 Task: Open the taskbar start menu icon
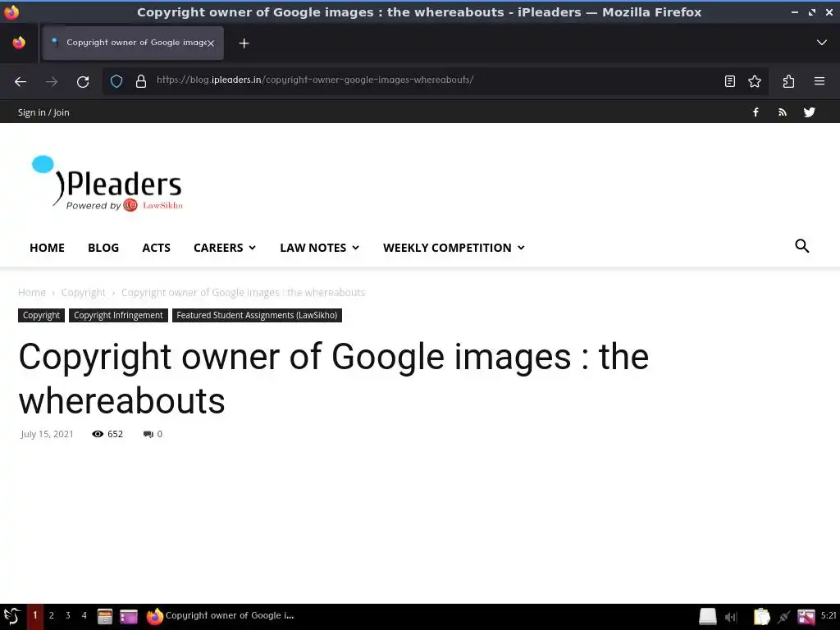pyautogui.click(x=11, y=616)
